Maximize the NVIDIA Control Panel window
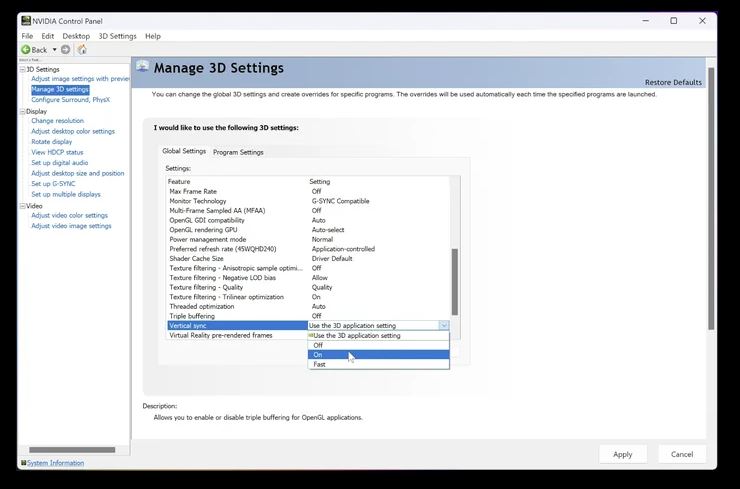This screenshot has width=740, height=489. click(673, 21)
